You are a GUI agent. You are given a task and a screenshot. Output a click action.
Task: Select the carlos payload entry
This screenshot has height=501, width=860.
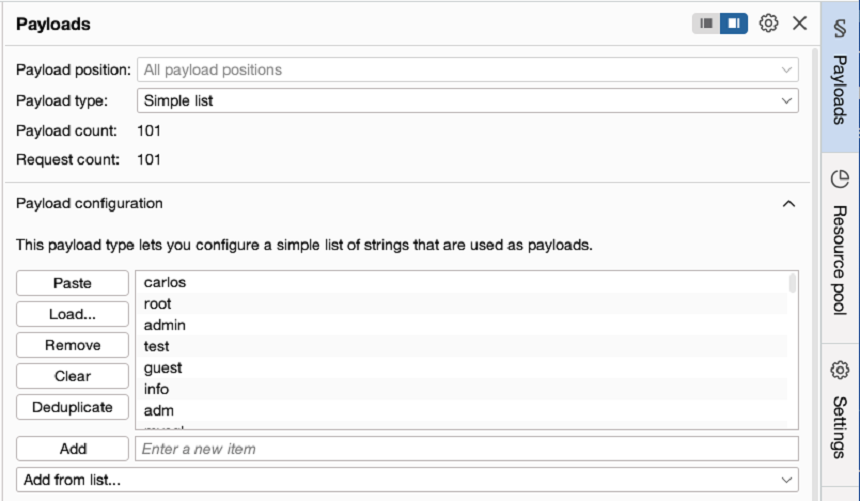[x=165, y=283]
